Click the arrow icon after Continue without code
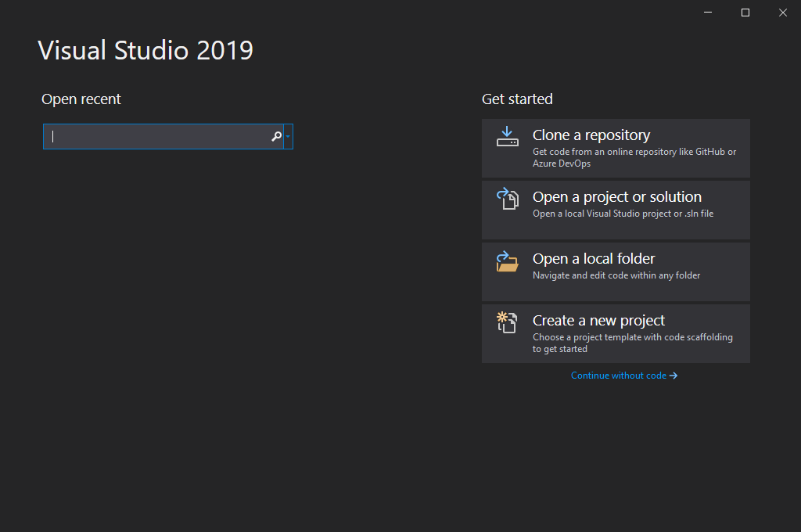The height and width of the screenshot is (532, 801). (673, 376)
